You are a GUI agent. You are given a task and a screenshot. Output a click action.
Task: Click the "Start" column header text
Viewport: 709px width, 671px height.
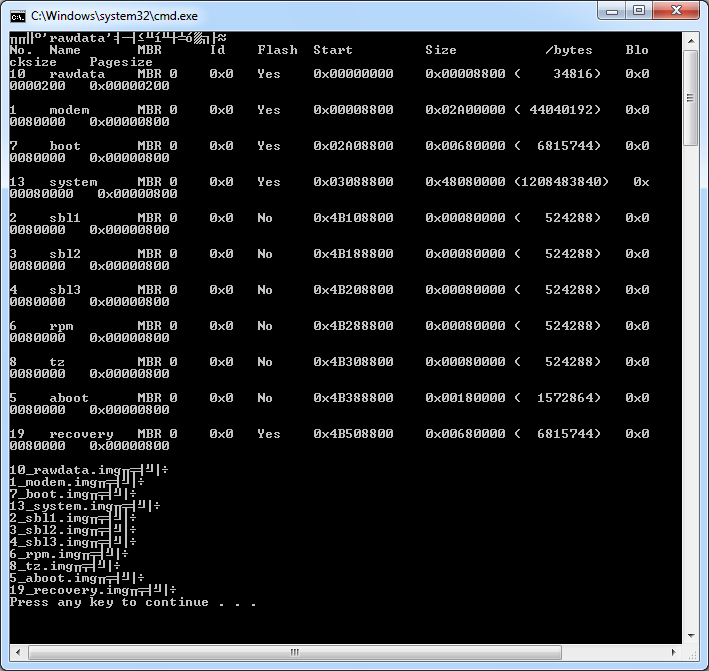point(333,50)
